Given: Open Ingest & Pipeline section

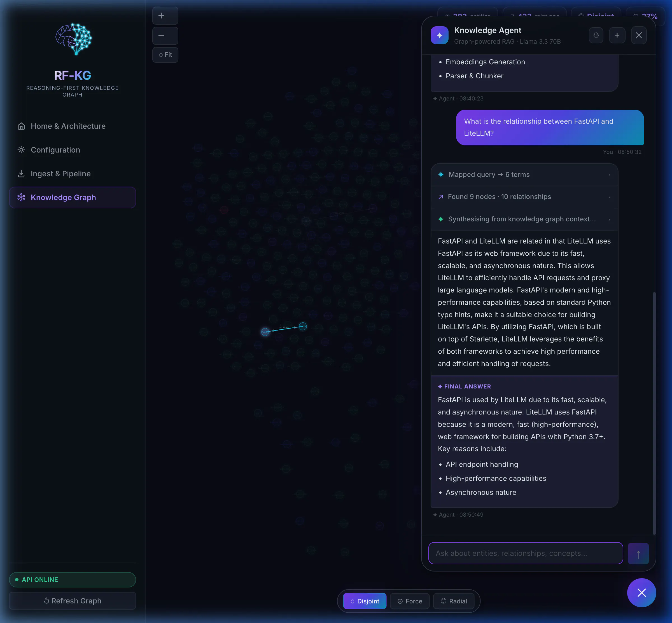Looking at the screenshot, I should (x=73, y=174).
